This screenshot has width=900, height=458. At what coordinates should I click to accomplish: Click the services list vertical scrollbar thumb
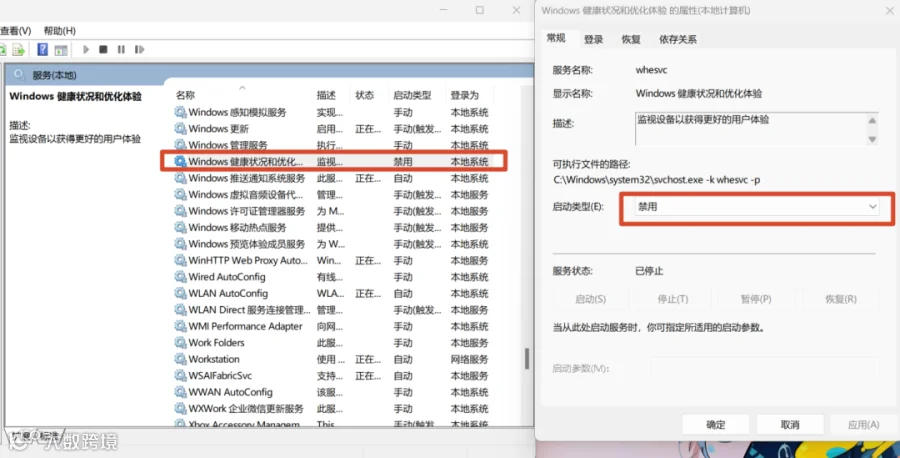pyautogui.click(x=527, y=358)
